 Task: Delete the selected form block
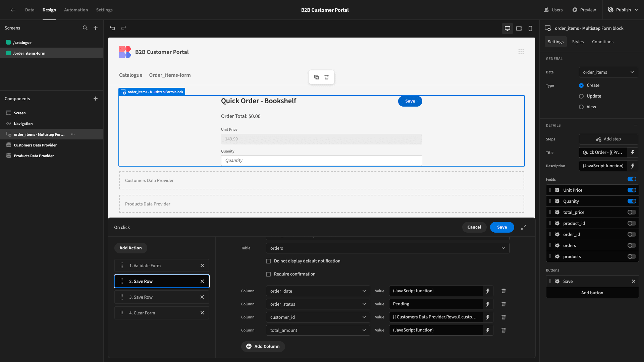tap(327, 77)
